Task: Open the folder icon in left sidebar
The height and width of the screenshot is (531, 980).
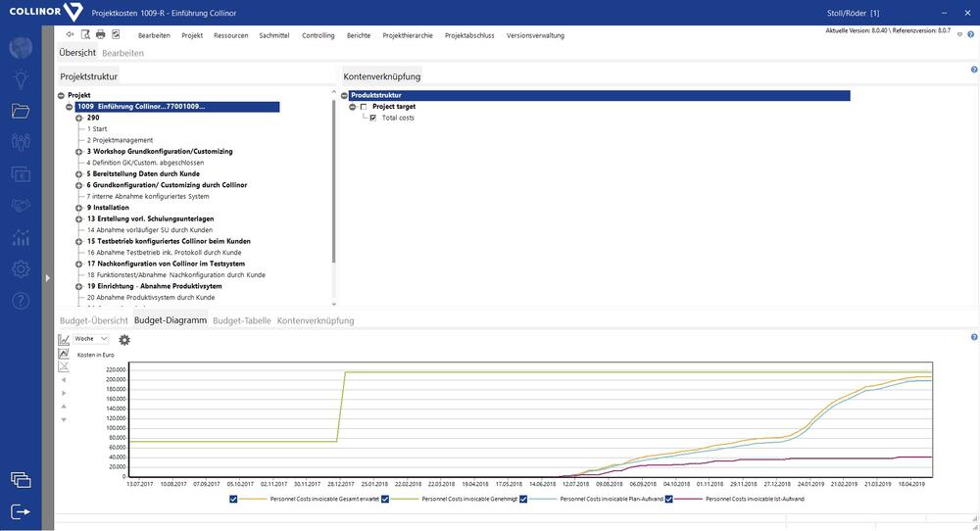Action: (21, 111)
